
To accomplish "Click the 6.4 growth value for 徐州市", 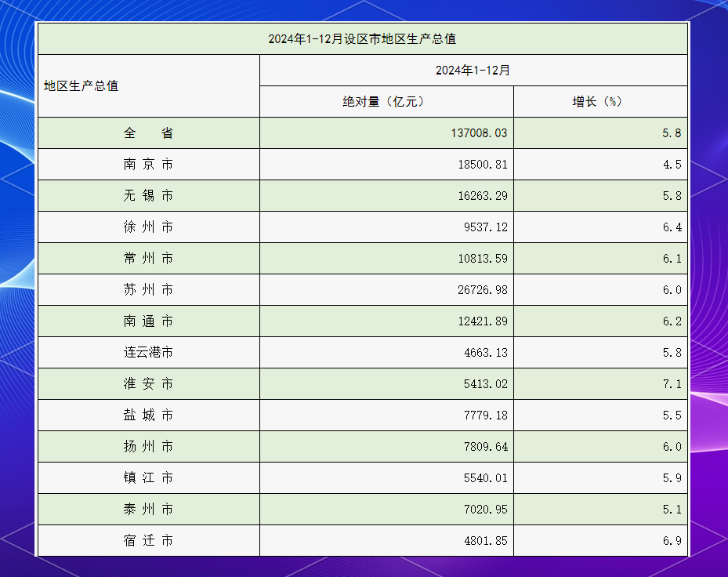I will 672,227.
